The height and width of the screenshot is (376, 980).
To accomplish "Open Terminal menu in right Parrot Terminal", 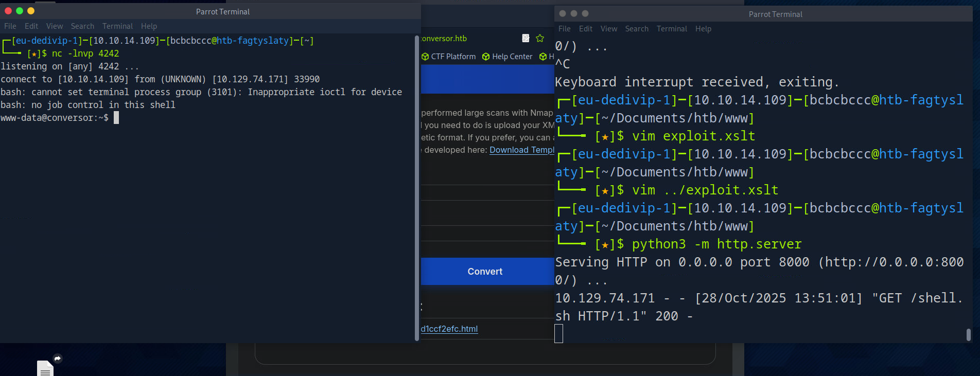I will [672, 29].
